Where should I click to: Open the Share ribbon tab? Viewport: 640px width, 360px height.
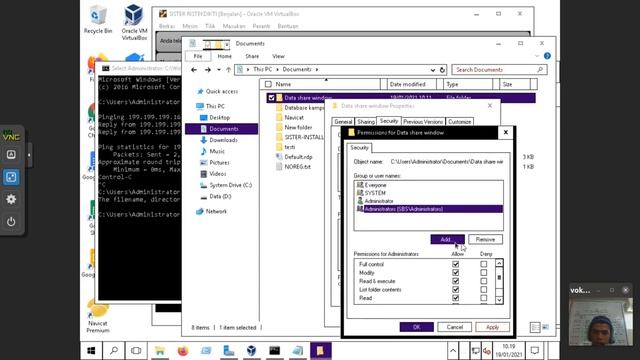pyautogui.click(x=252, y=56)
